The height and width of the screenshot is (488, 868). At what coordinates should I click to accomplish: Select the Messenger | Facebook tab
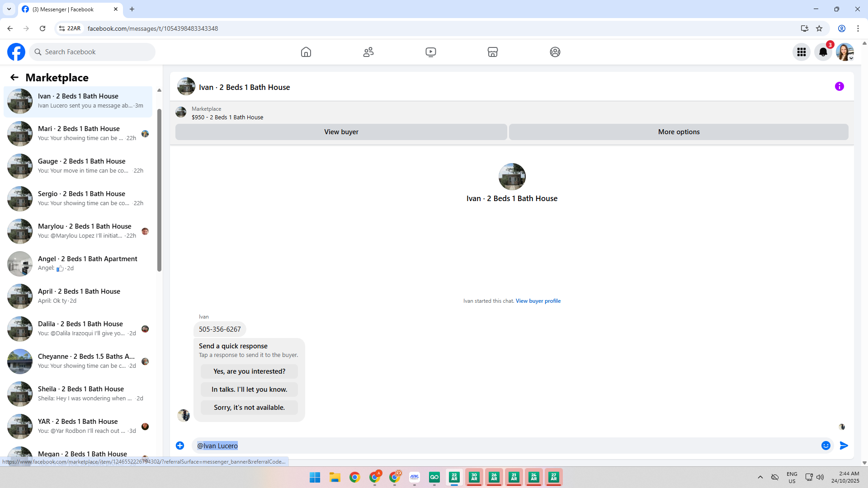tap(71, 9)
